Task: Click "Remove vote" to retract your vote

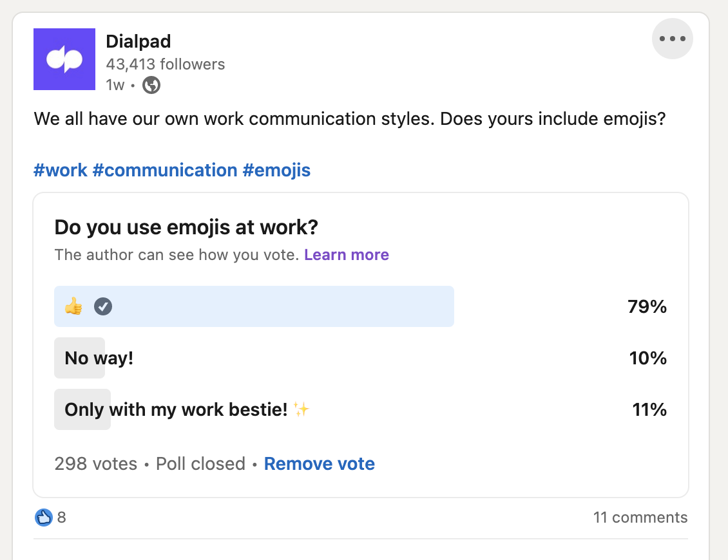Action: 319,463
